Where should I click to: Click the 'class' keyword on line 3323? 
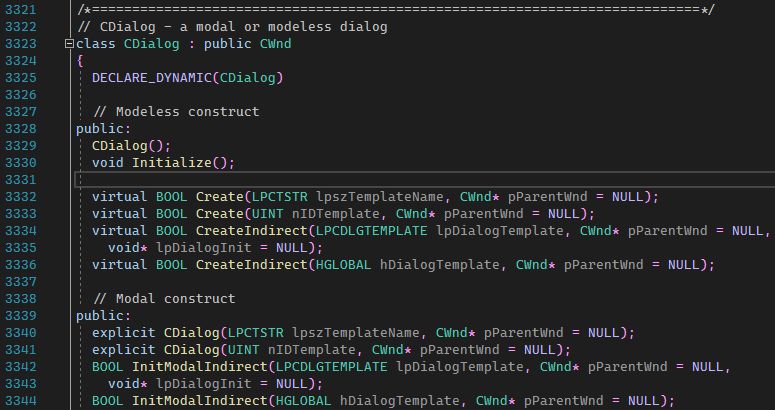pyautogui.click(x=96, y=44)
